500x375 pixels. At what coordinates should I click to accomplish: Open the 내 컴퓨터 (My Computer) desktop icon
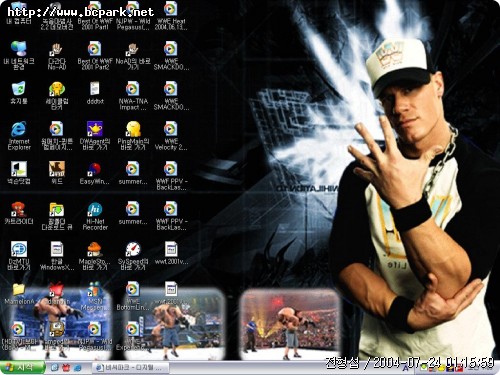pos(19,13)
